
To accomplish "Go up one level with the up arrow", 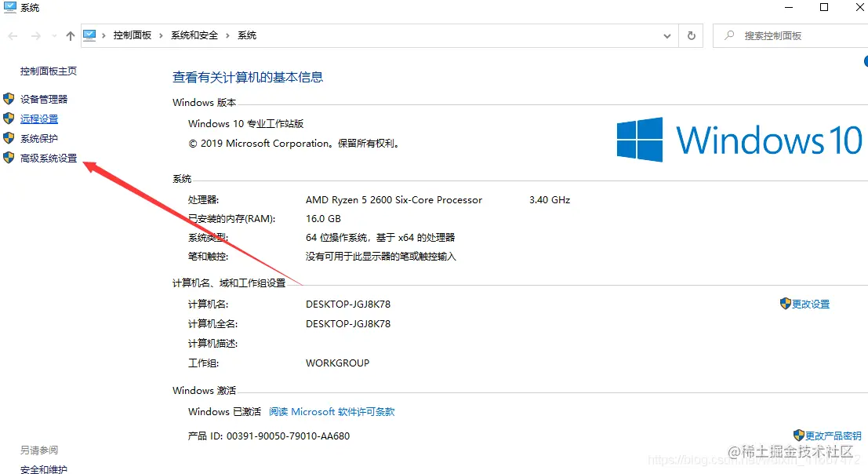I will coord(71,36).
